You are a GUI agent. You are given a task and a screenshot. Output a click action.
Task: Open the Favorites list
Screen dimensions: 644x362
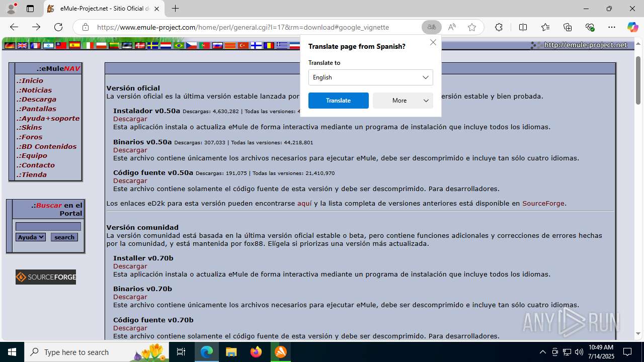545,27
